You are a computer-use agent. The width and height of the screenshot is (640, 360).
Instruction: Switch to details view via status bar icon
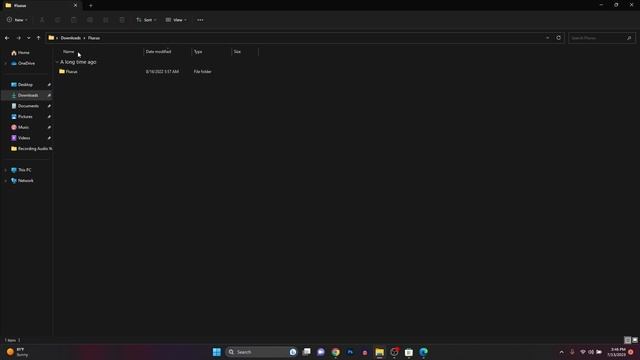[628, 340]
